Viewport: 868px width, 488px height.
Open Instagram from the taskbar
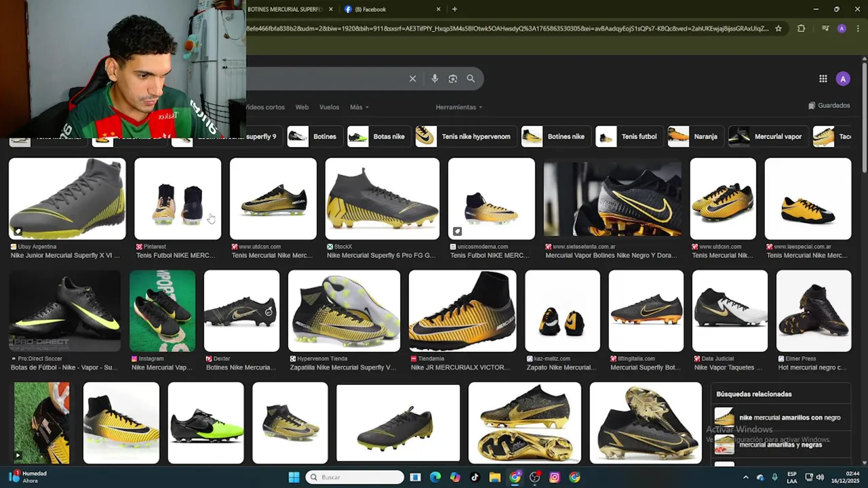[x=555, y=477]
